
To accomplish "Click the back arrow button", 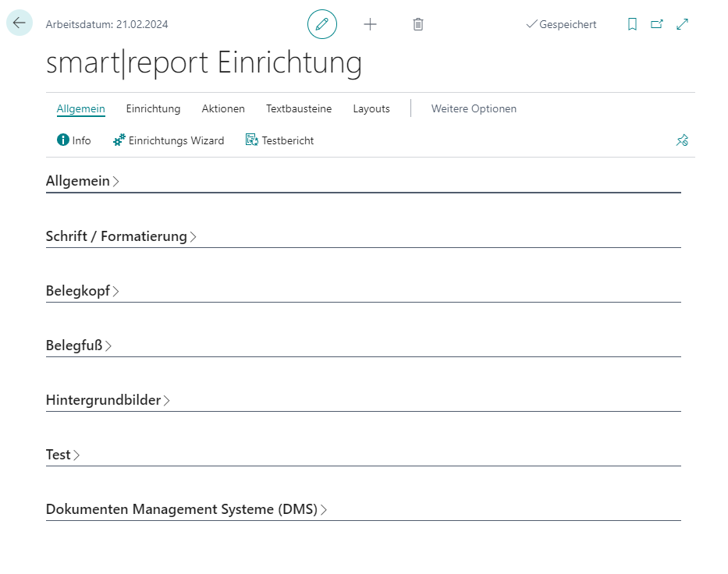I will click(x=20, y=23).
